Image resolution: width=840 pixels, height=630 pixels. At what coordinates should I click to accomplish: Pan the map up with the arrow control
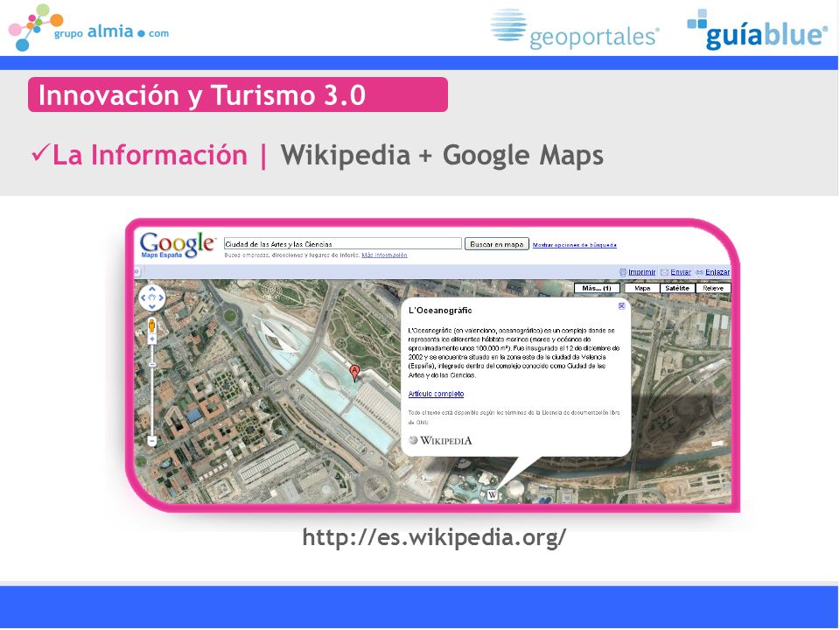152,290
